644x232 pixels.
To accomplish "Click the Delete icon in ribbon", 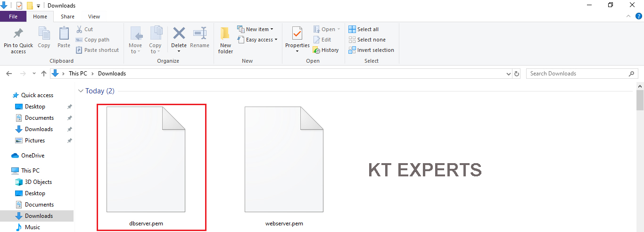I will point(179,34).
